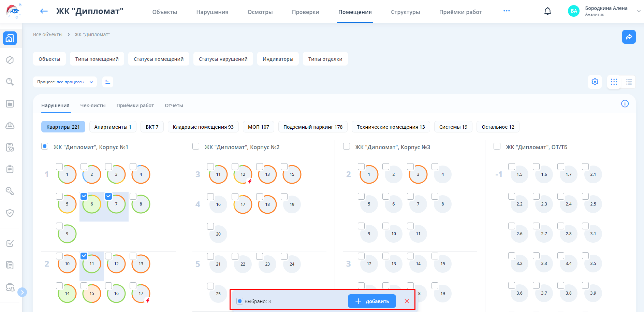Uncheck apartment 6 checkbox in Корпус №1
The image size is (644, 312).
coord(84,196)
